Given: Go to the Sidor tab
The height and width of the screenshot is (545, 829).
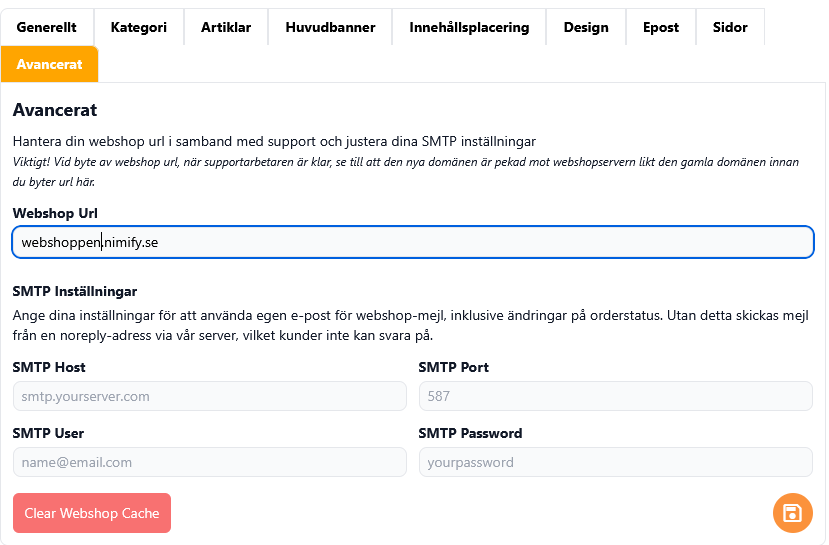Looking at the screenshot, I should [x=730, y=27].
